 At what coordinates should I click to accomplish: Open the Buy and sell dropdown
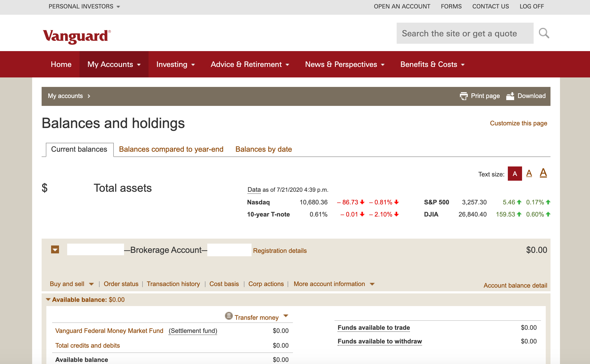click(72, 284)
